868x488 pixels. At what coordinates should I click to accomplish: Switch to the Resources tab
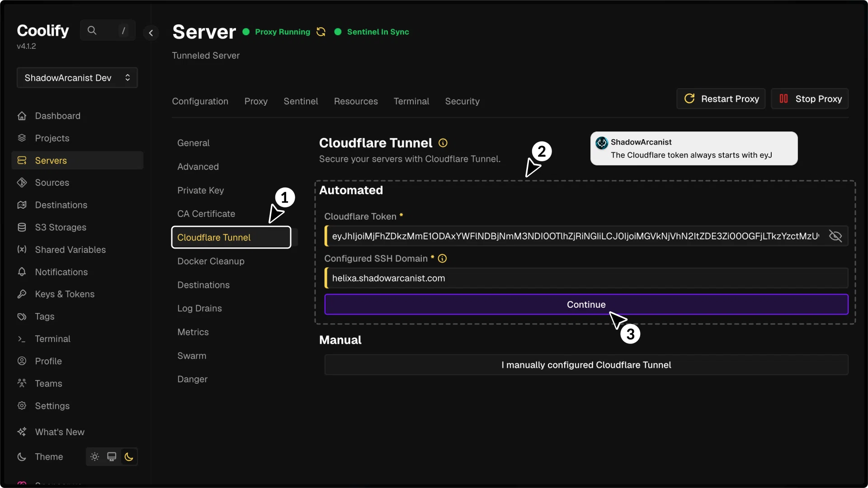(x=356, y=101)
